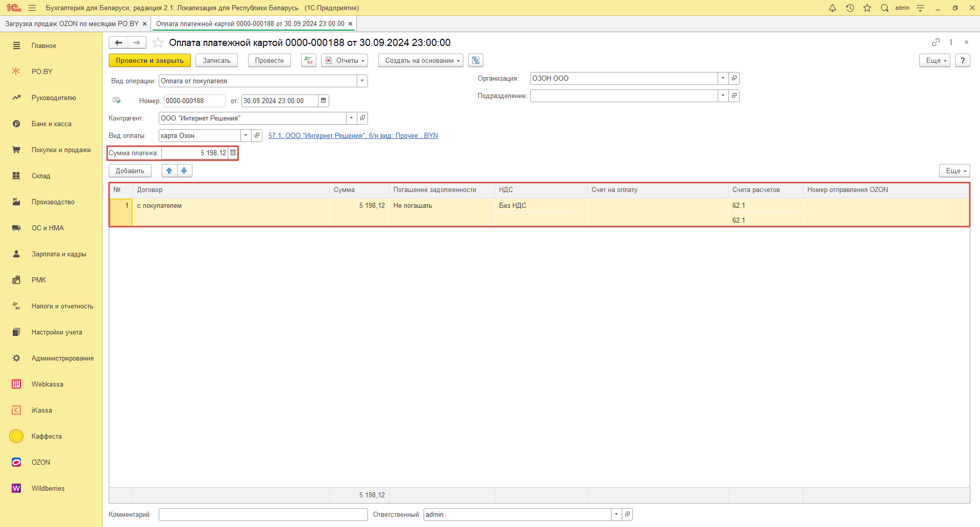Open the main hamburger menu

(32, 8)
